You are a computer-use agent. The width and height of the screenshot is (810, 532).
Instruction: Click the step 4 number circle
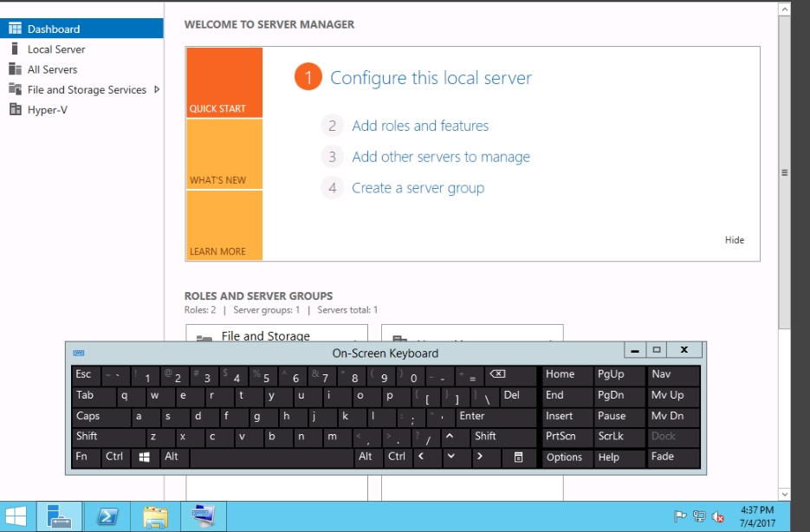click(x=332, y=187)
